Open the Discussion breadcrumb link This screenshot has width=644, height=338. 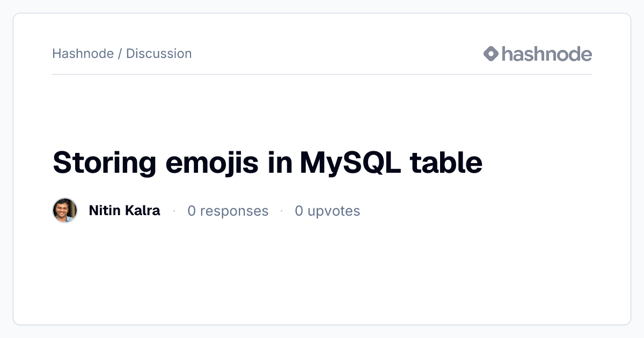(x=159, y=54)
